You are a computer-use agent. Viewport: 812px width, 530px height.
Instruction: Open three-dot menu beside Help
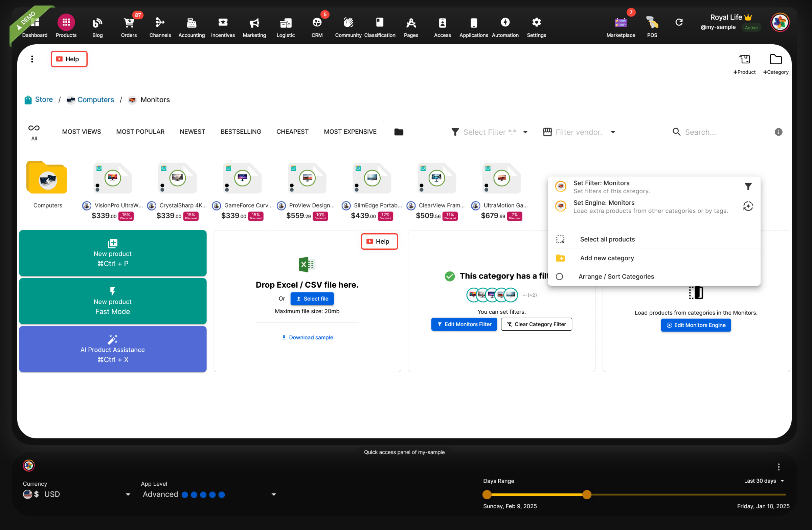pos(32,59)
